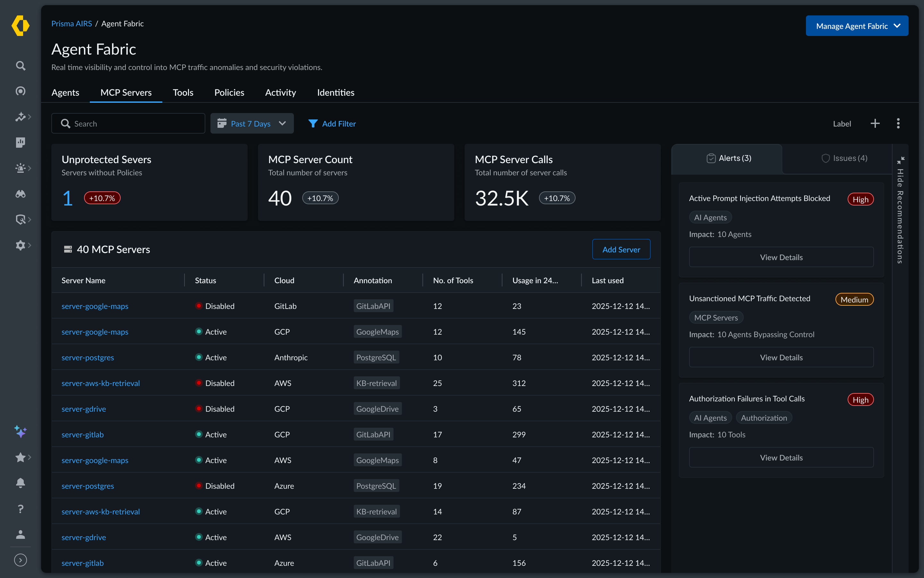Click the plus icon next to Label
The image size is (924, 578).
pyautogui.click(x=875, y=123)
